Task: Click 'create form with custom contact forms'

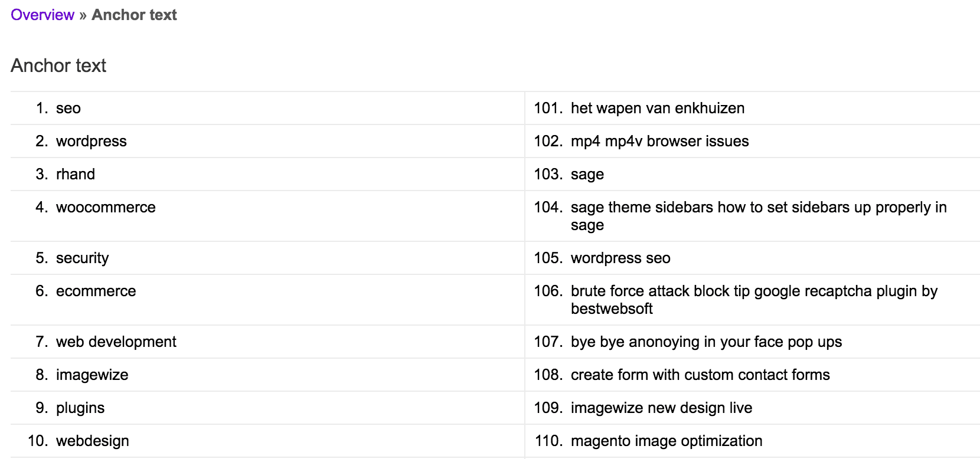Action: click(700, 375)
